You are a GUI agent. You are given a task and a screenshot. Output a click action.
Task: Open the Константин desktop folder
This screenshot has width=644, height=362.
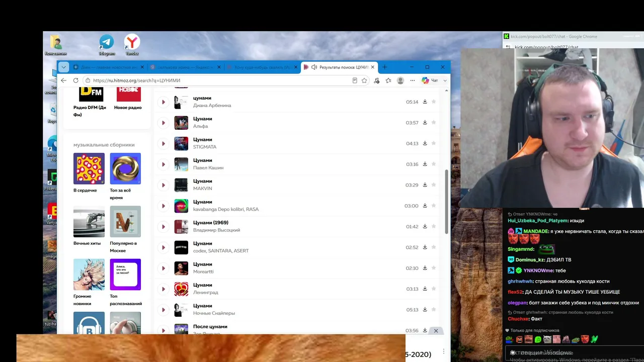(x=55, y=45)
